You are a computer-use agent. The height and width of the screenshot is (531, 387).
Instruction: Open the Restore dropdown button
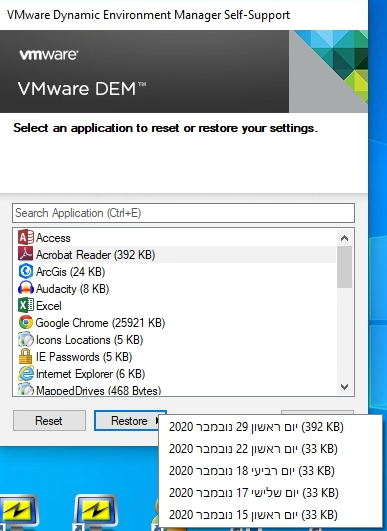tap(130, 421)
